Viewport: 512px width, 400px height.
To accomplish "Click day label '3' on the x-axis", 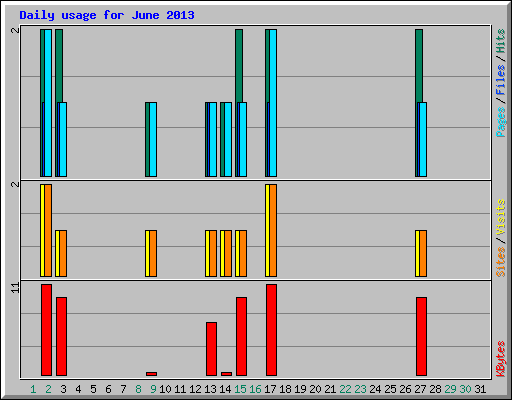I will pyautogui.click(x=63, y=389).
